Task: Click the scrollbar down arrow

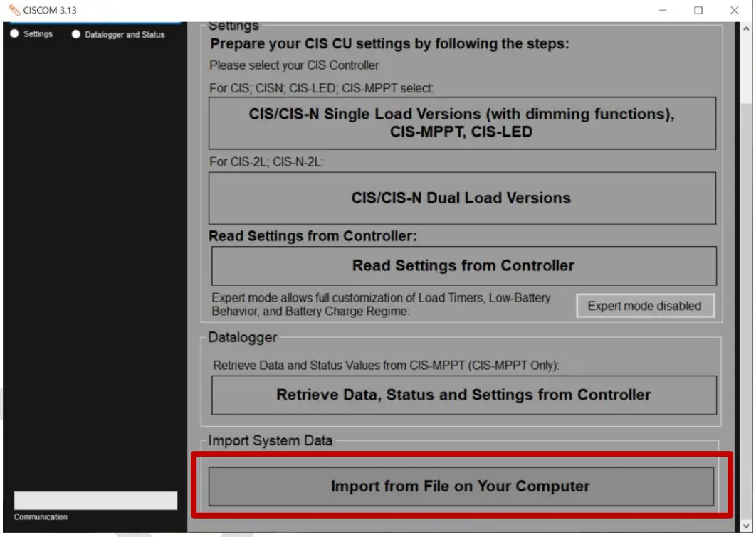Action: coord(747,525)
